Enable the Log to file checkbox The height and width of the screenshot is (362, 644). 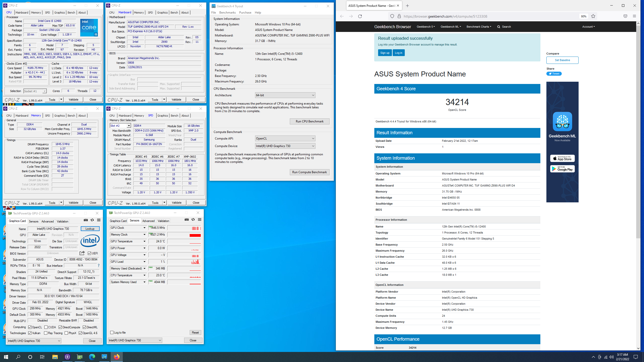(x=112, y=333)
